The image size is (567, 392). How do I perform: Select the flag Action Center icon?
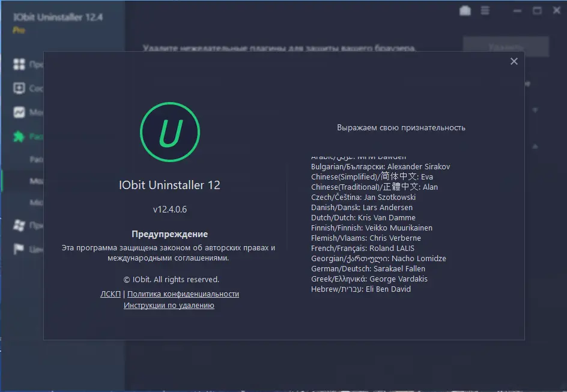[x=19, y=249]
